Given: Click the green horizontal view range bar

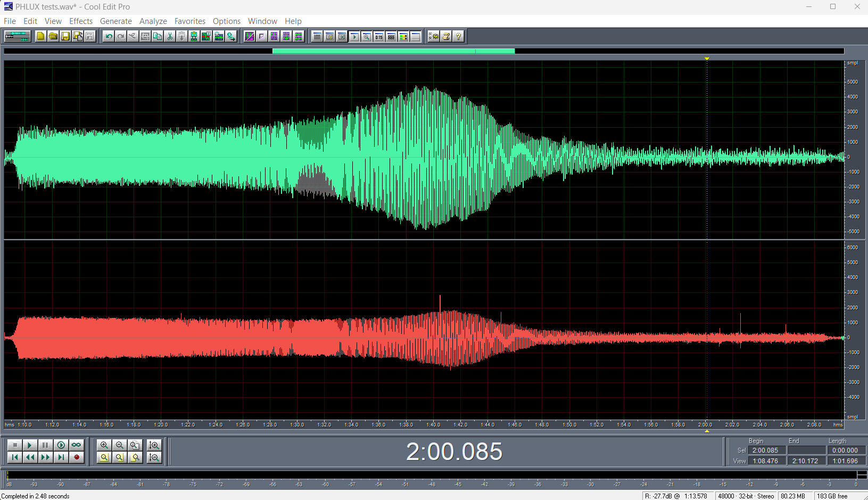Looking at the screenshot, I should click(393, 51).
